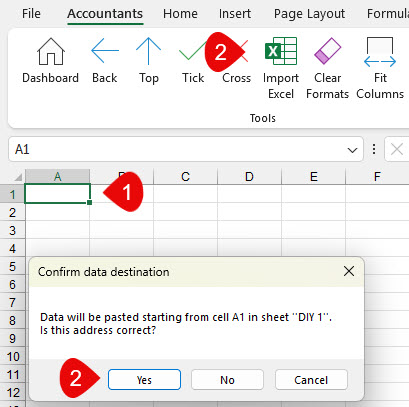The height and width of the screenshot is (407, 409).
Task: Open the Page Layout tab
Action: click(309, 14)
